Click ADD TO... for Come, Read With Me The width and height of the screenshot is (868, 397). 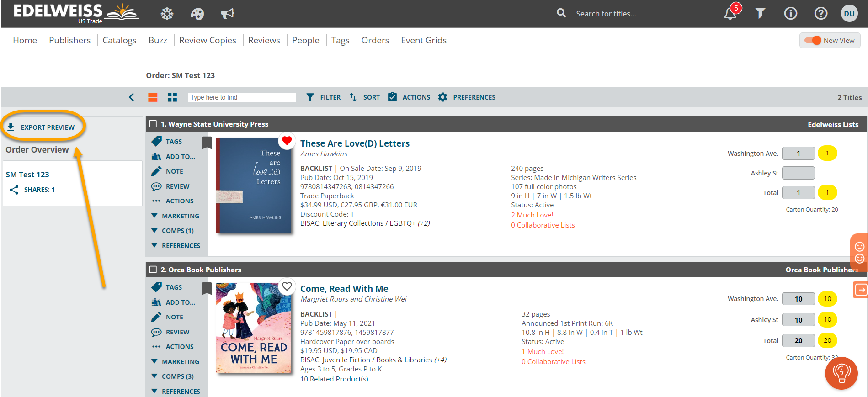point(173,302)
